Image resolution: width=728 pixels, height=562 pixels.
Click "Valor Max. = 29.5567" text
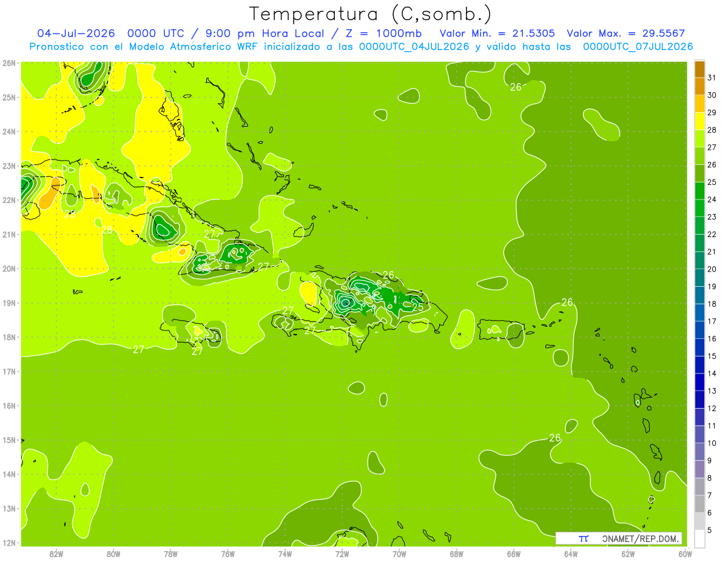[x=625, y=33]
